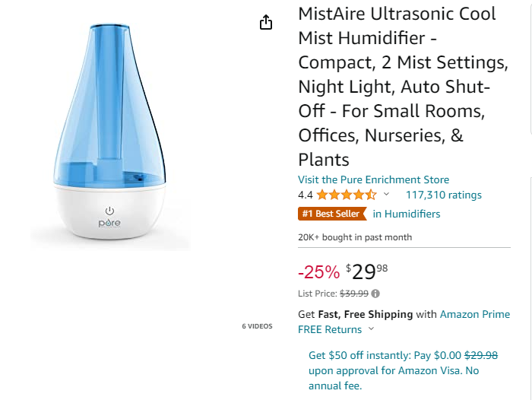Click the -25% discount label
Viewport: 532px width, 400px height.
click(x=318, y=272)
